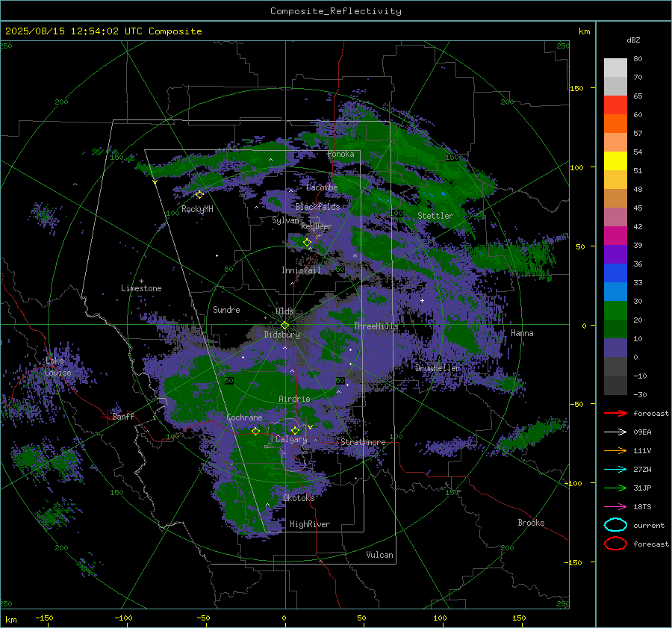The width and height of the screenshot is (672, 628).
Task: Click the HighRiver town label
Action: pyautogui.click(x=310, y=524)
